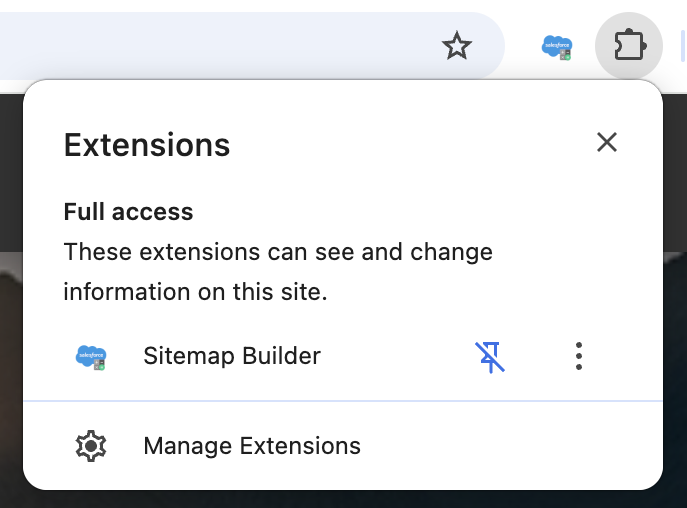Click the "information on this site." text
This screenshot has width=687, height=508.
coord(195,292)
